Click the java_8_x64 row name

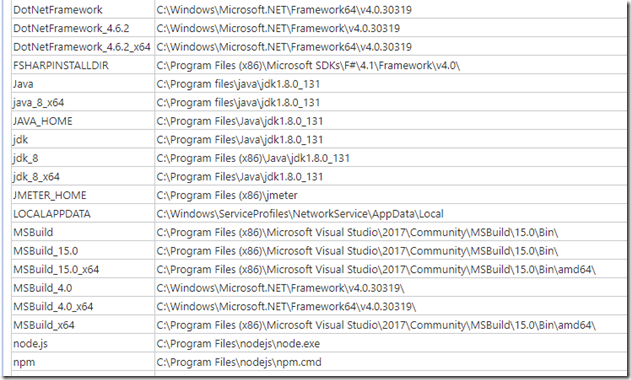click(38, 103)
